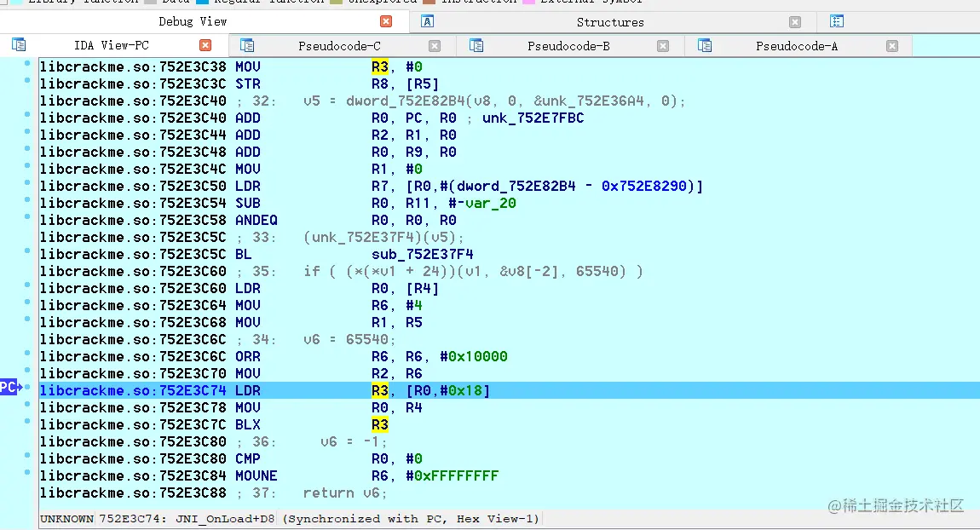Click #0x10000 in the ORR instruction
The height and width of the screenshot is (530, 980).
tap(473, 357)
